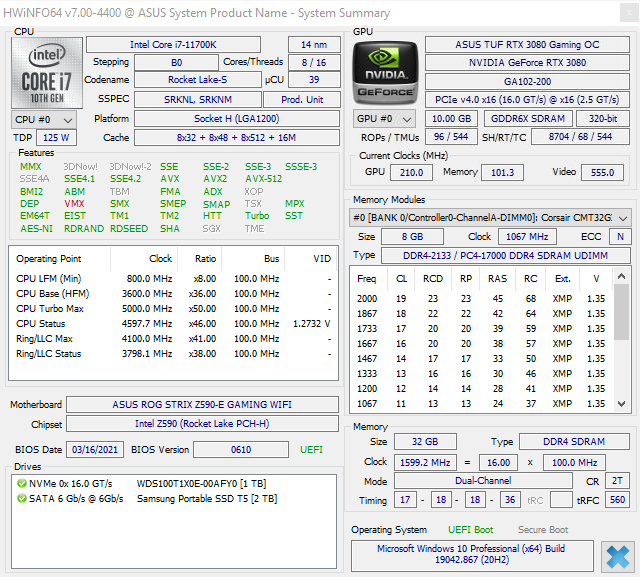
Task: Click the Microsoft Windows 10 Professional build field
Action: point(472,554)
